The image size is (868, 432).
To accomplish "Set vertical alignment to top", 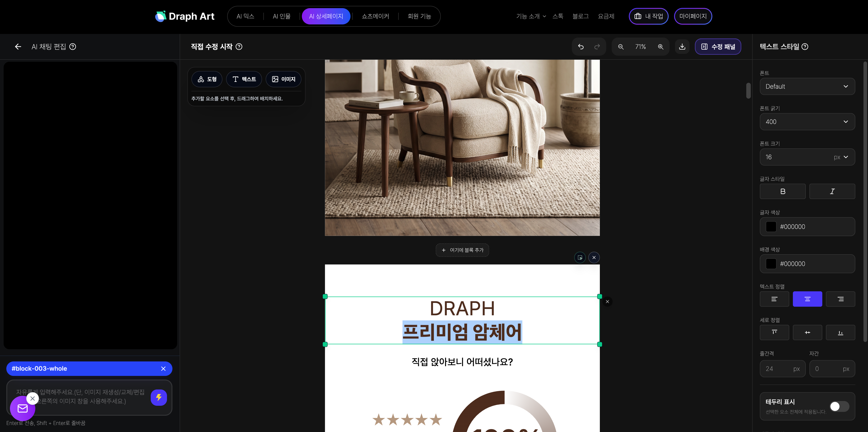I will (774, 333).
